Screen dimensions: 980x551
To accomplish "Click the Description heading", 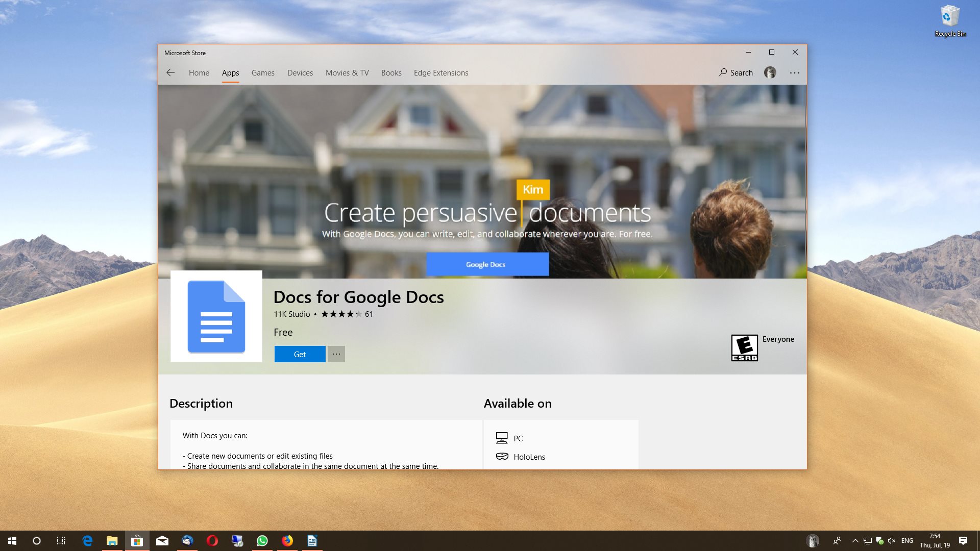I will pos(201,404).
